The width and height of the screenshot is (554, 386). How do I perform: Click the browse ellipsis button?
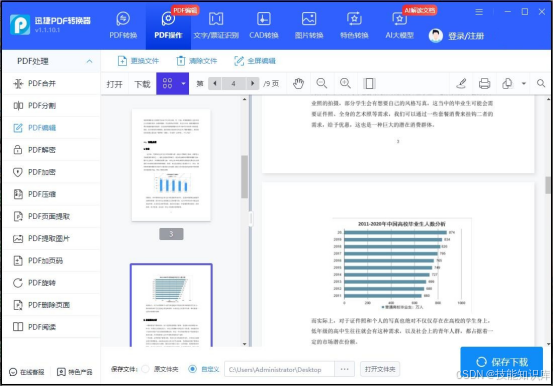(344, 369)
